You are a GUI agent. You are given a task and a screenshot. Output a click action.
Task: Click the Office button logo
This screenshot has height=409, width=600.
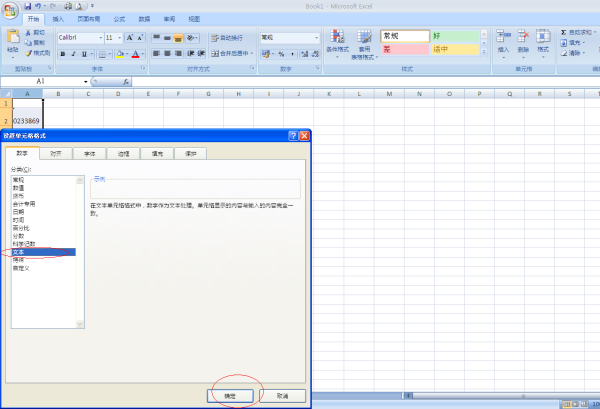click(x=11, y=9)
